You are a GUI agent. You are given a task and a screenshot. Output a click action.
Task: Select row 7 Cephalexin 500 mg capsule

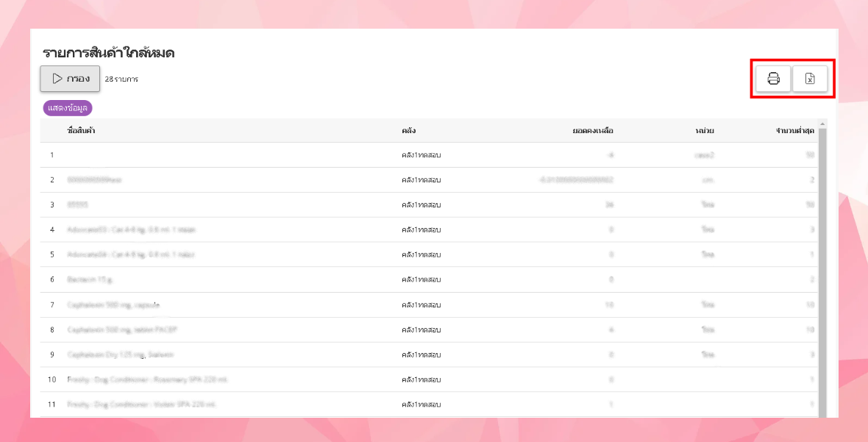(113, 304)
